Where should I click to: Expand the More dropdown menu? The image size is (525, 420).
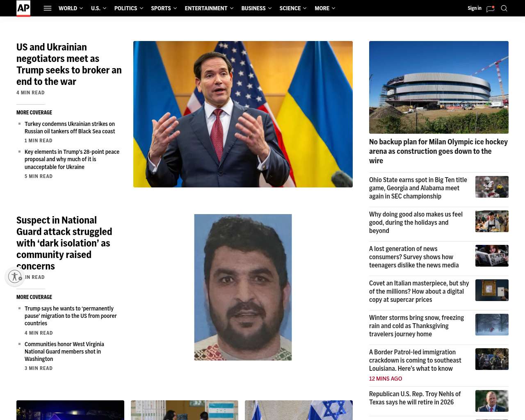(325, 8)
